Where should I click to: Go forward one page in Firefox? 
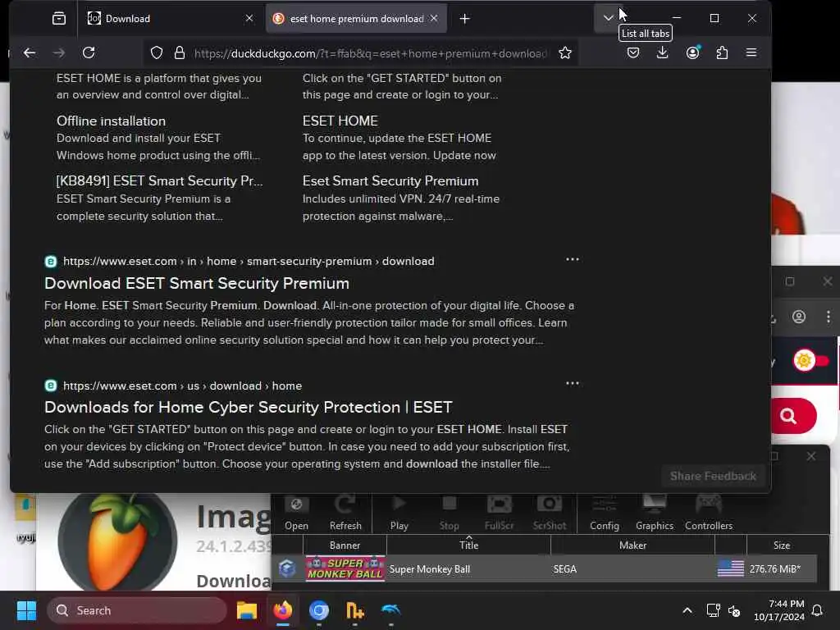[59, 52]
